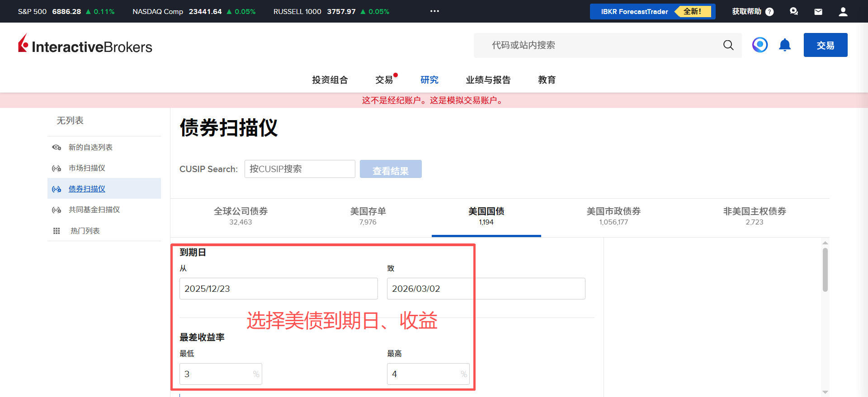Switch to the 全球公司债券 tab
Image resolution: width=868 pixels, height=397 pixels.
pos(241,216)
